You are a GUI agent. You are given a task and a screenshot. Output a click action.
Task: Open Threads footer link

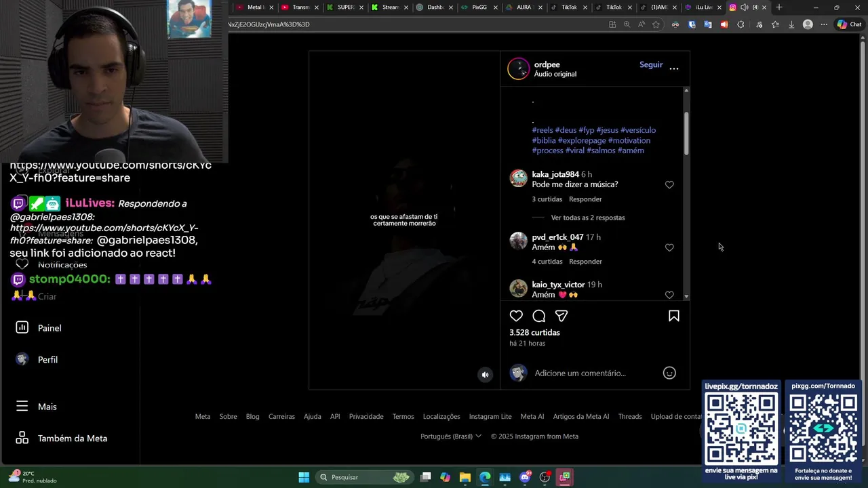pos(630,417)
